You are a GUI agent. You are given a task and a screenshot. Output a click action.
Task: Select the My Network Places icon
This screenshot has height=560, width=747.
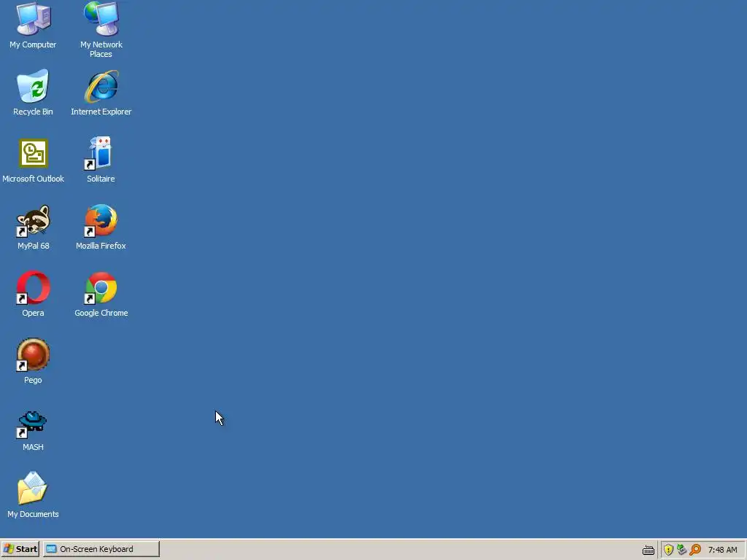point(101,19)
